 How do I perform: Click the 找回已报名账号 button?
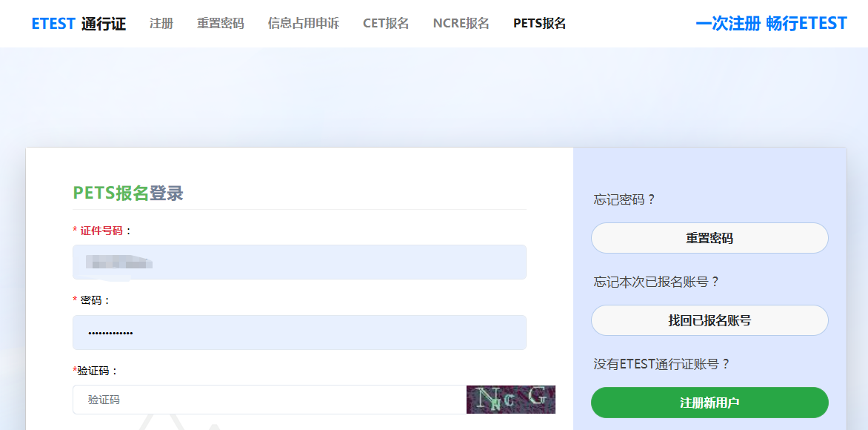710,320
